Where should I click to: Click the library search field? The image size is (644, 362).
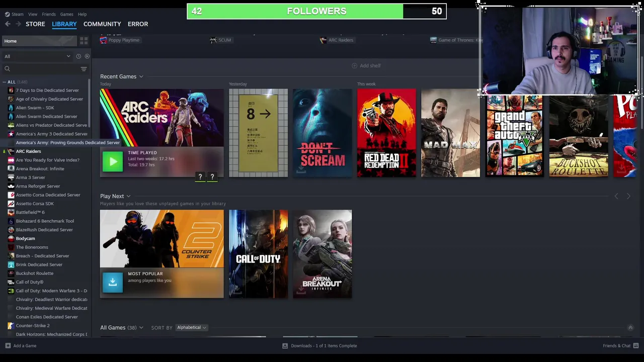point(41,69)
